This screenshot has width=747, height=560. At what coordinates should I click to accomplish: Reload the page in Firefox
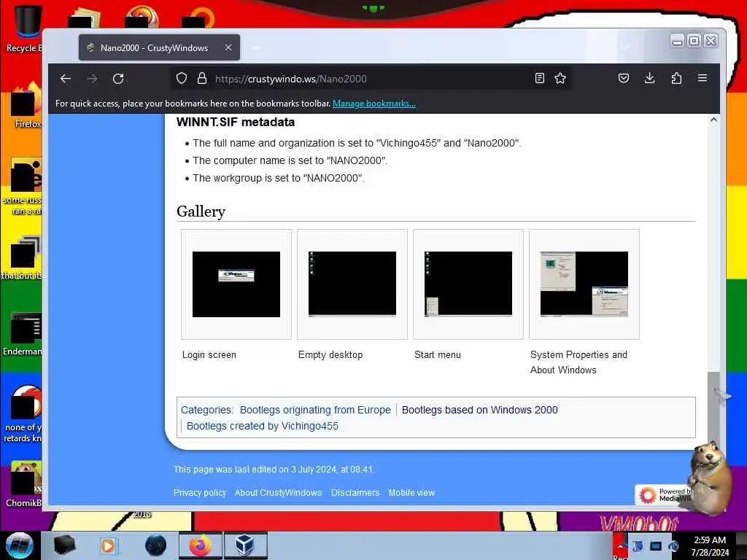pyautogui.click(x=118, y=79)
